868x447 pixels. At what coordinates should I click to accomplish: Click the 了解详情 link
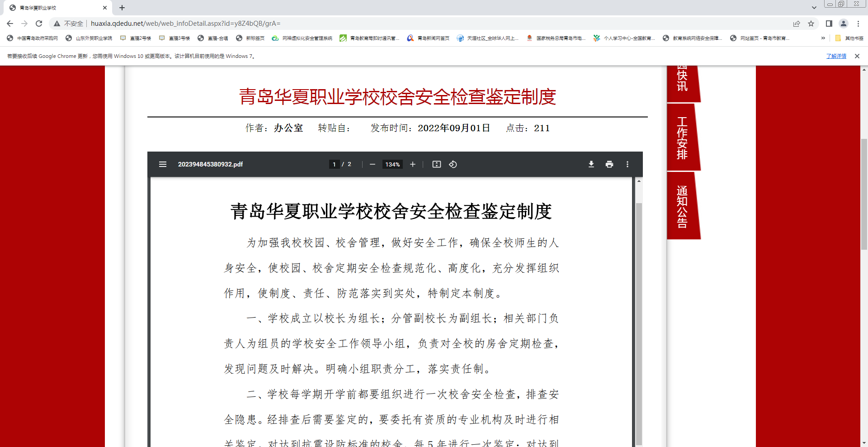pyautogui.click(x=836, y=56)
